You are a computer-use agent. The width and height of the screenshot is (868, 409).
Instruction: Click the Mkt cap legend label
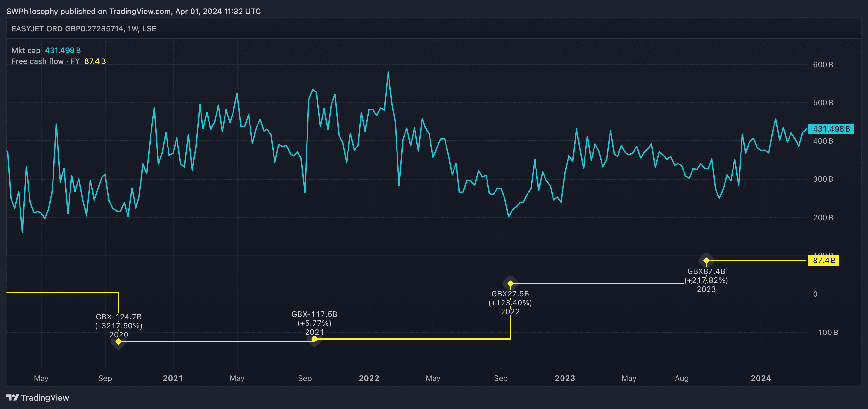click(26, 51)
